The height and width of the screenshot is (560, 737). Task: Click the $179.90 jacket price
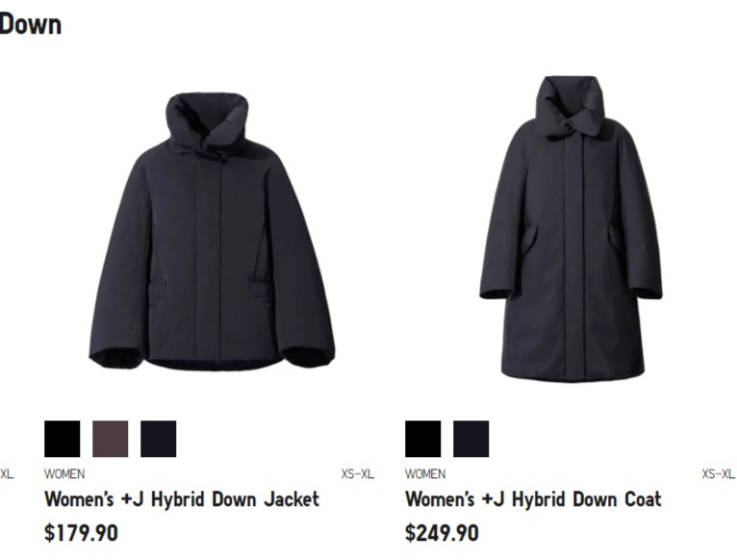pyautogui.click(x=82, y=533)
